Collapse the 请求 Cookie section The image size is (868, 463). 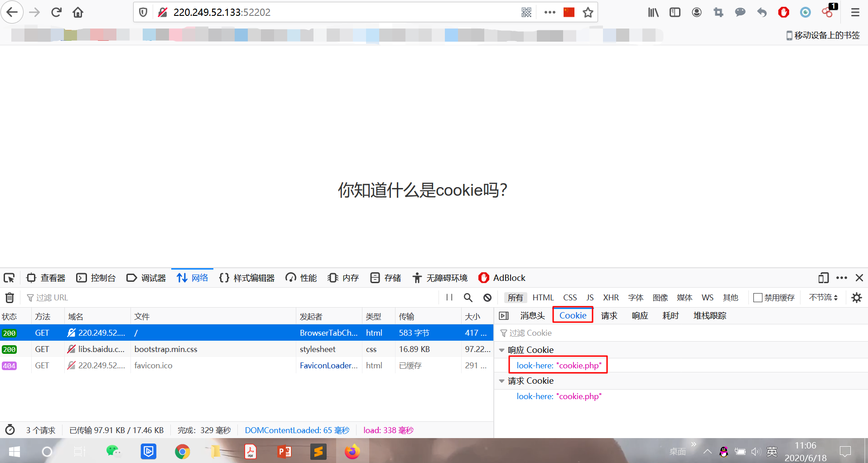pos(502,381)
